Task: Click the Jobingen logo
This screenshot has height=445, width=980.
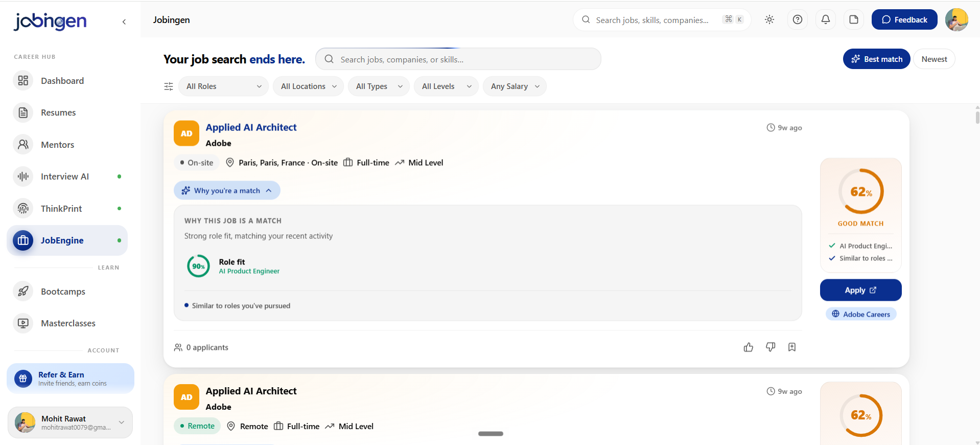Action: pos(50,21)
